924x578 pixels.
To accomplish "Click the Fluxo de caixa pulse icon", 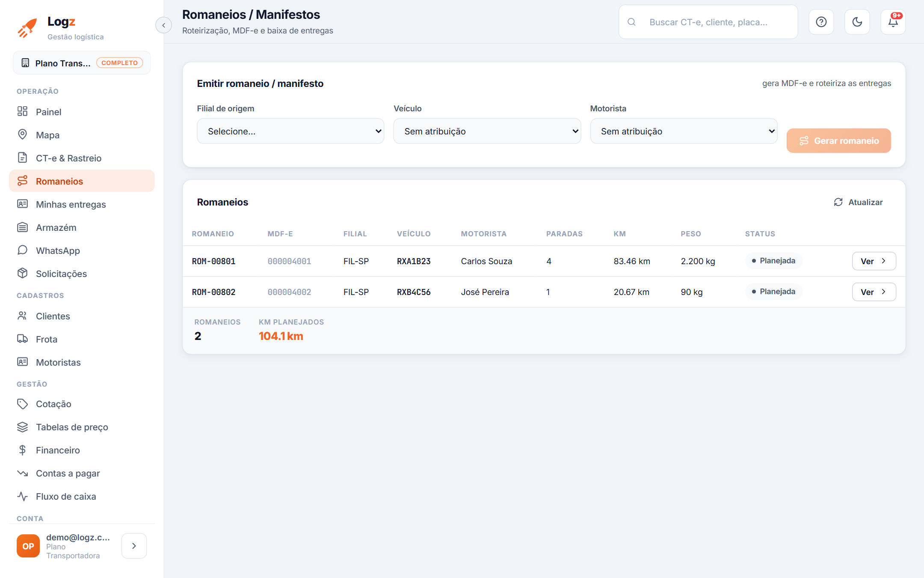I will click(x=23, y=496).
